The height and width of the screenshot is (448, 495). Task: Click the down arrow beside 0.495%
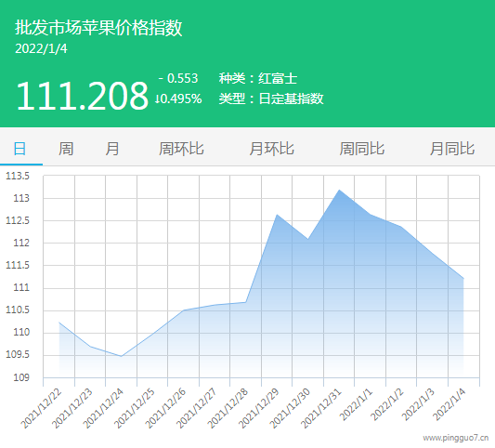click(156, 99)
